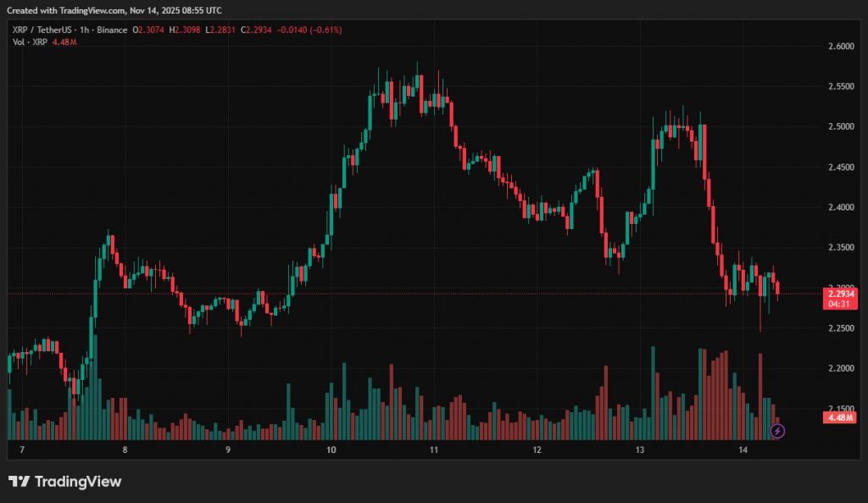Click the purple lightning bolt icon

[777, 431]
